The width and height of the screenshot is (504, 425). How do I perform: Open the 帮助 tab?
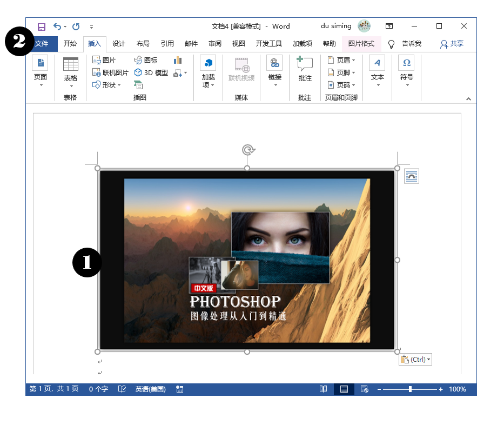330,44
